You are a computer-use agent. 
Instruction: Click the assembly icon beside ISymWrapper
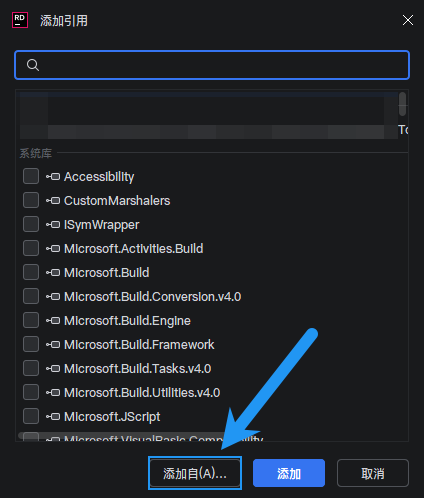[53, 225]
